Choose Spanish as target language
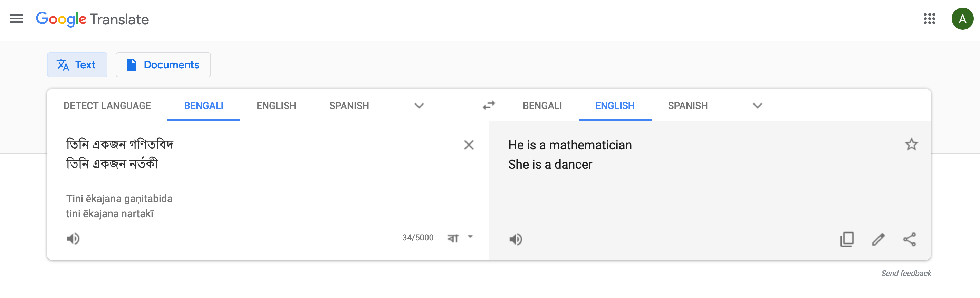 688,106
